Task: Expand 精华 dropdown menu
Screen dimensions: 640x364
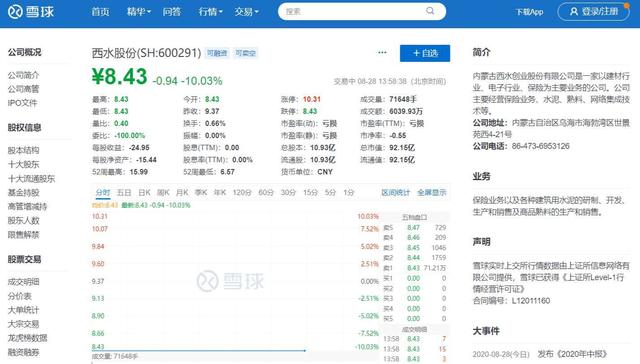Action: (x=138, y=12)
